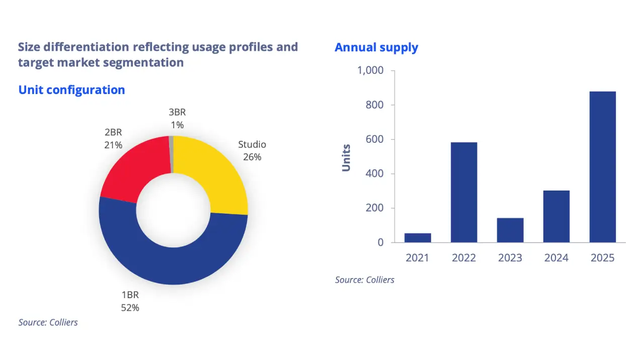Click the 1,000 value on the y-axis
Screen dimensions: 644x362
371,70
